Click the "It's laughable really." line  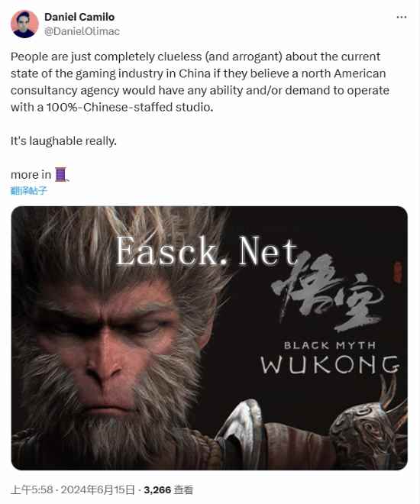(x=63, y=141)
